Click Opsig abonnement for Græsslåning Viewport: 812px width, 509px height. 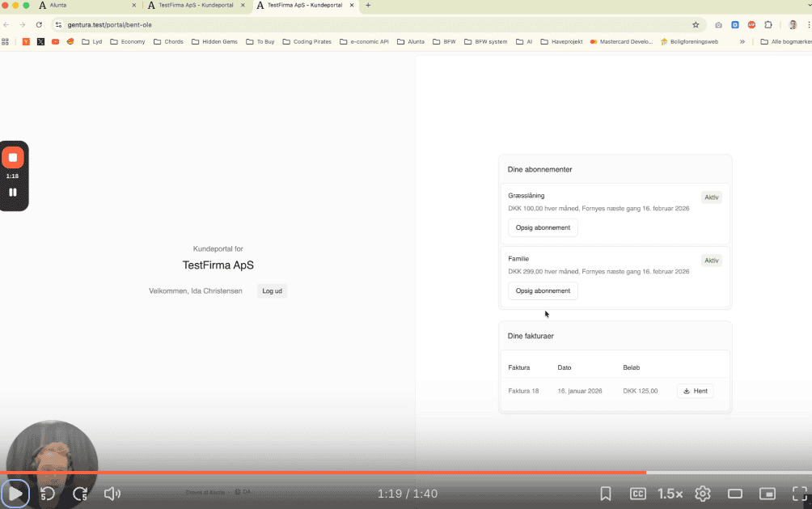(543, 228)
